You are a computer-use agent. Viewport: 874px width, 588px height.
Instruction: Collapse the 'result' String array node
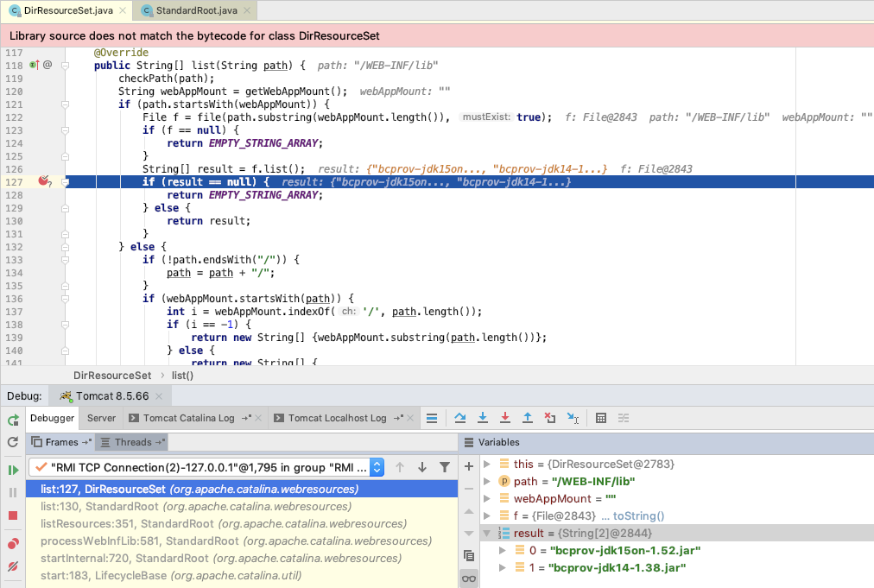pyautogui.click(x=487, y=533)
